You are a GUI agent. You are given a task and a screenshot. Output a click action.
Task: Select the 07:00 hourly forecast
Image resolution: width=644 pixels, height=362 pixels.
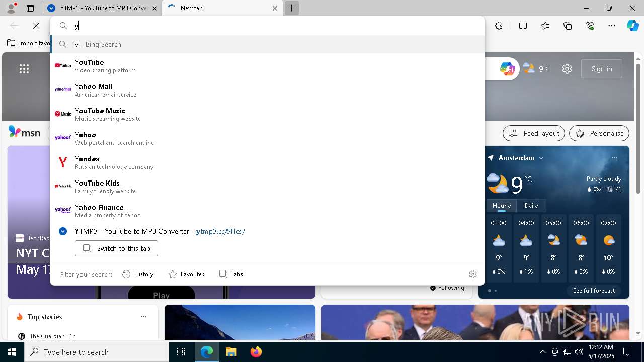pyautogui.click(x=608, y=247)
